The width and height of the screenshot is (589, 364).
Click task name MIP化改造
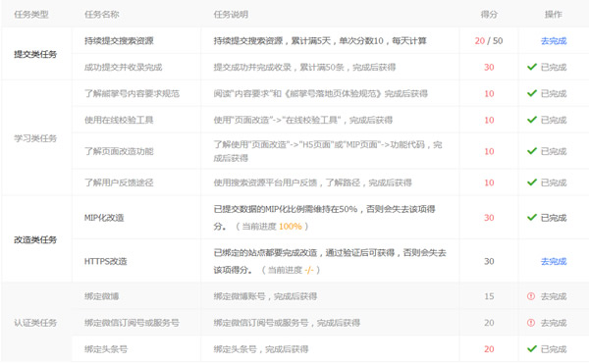104,218
